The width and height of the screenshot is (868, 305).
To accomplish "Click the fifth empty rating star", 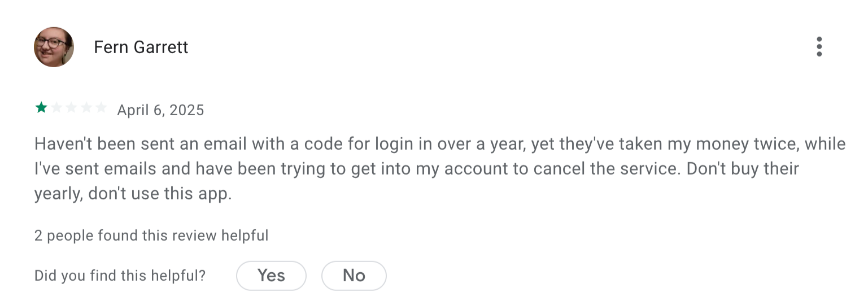I will click(101, 107).
